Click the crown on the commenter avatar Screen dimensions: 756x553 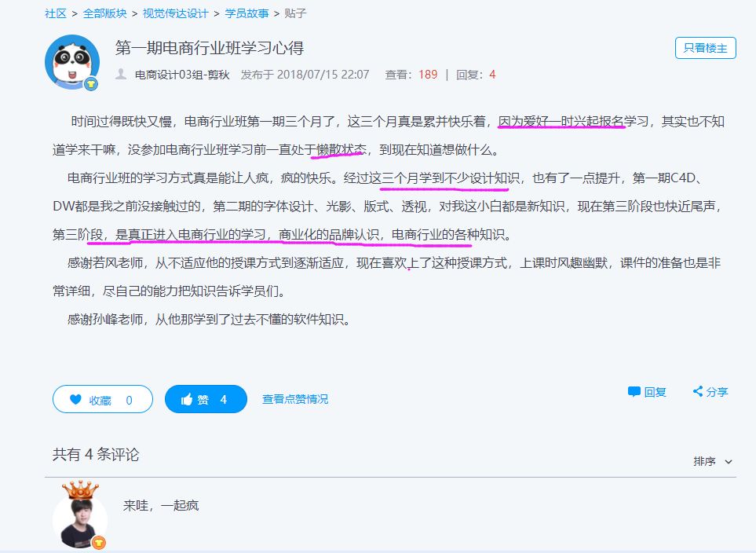(79, 491)
